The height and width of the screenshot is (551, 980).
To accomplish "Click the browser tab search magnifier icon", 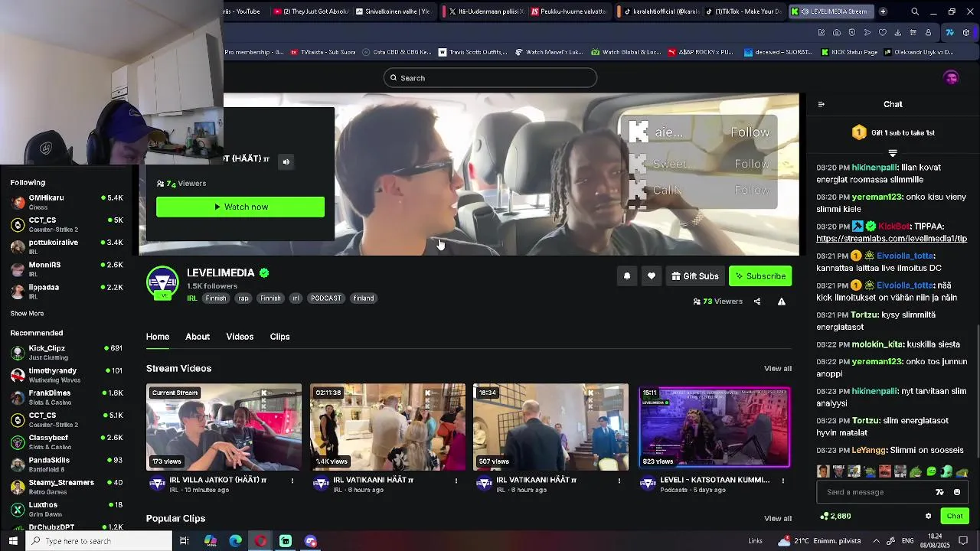I will coord(915,11).
